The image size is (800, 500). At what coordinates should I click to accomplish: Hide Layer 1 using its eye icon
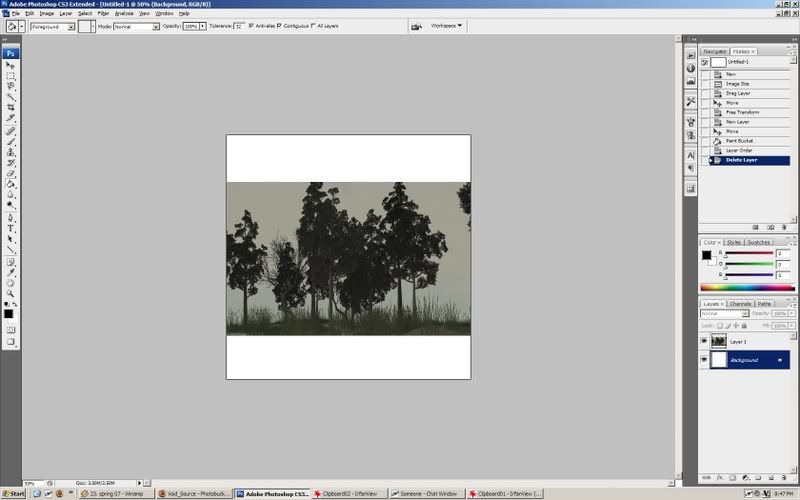704,341
